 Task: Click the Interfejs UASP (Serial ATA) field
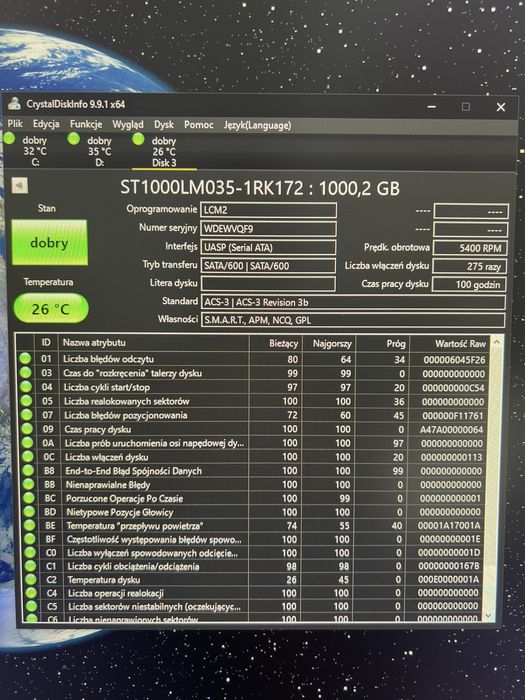268,247
